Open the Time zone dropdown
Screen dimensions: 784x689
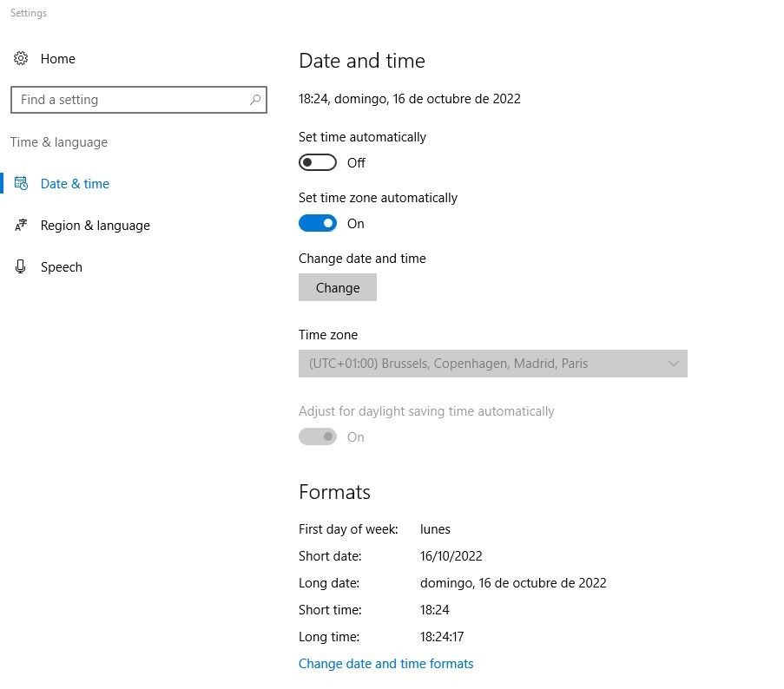click(492, 364)
